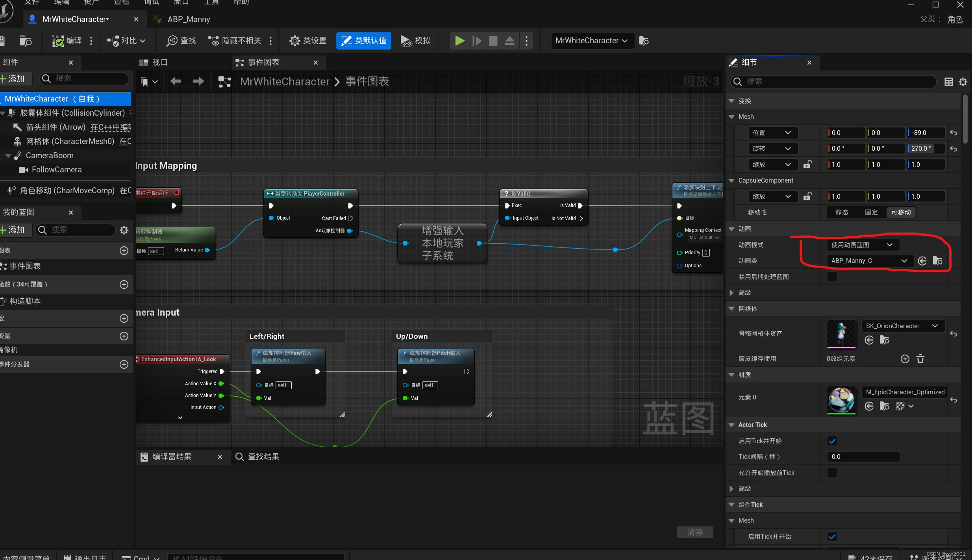
Task: Click the play options three-dot menu
Action: (526, 41)
